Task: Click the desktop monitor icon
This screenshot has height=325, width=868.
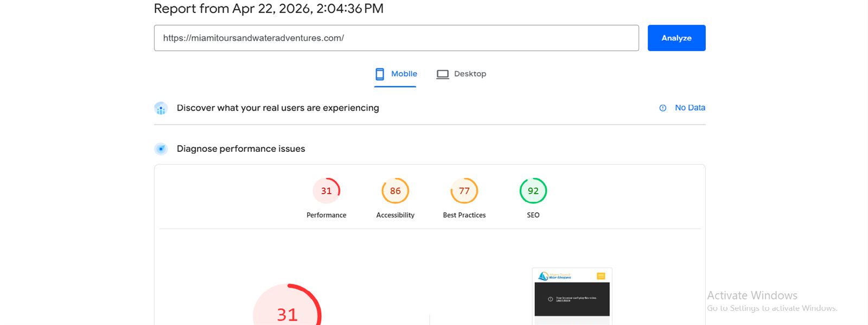Action: pyautogui.click(x=443, y=74)
